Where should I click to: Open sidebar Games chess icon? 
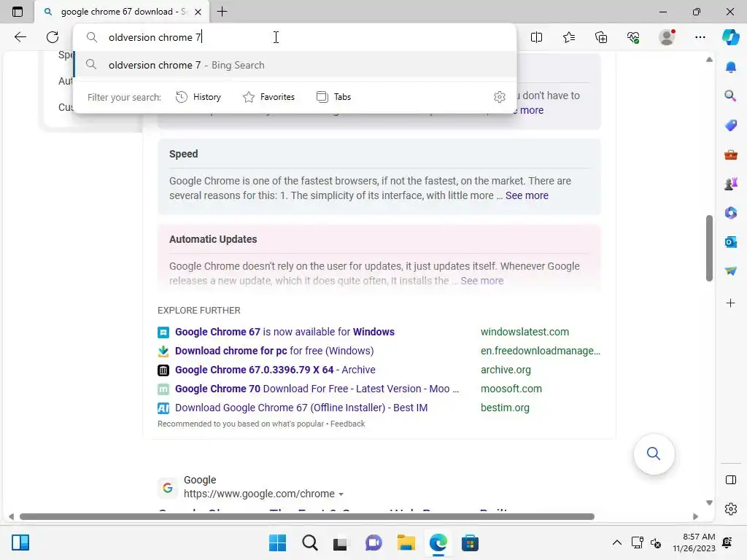(x=731, y=183)
